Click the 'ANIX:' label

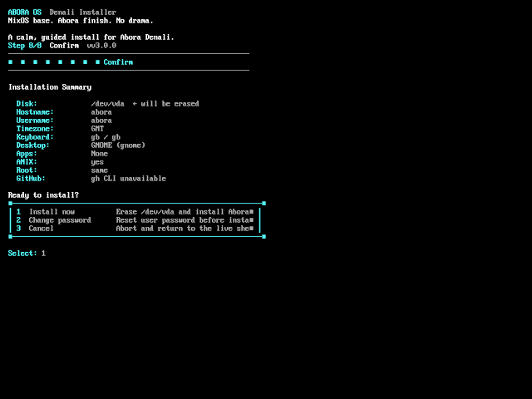click(27, 162)
